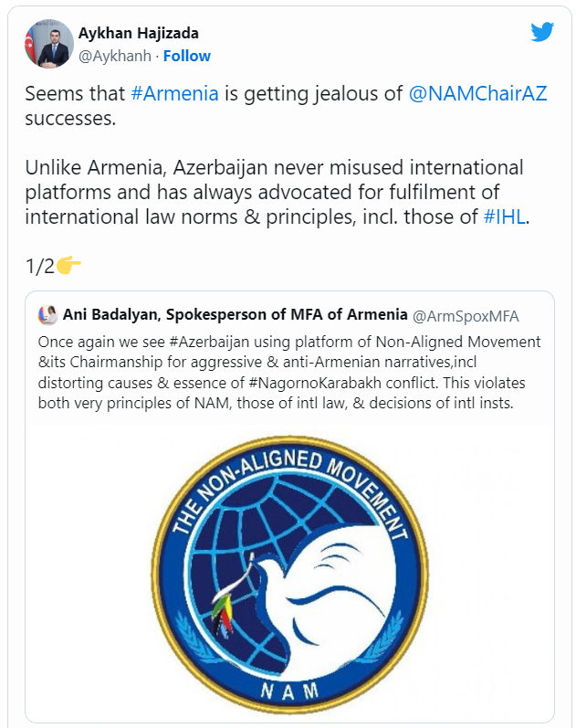Image resolution: width=576 pixels, height=728 pixels.
Task: Click Ani Badalyan's small avatar
Action: pos(47,316)
